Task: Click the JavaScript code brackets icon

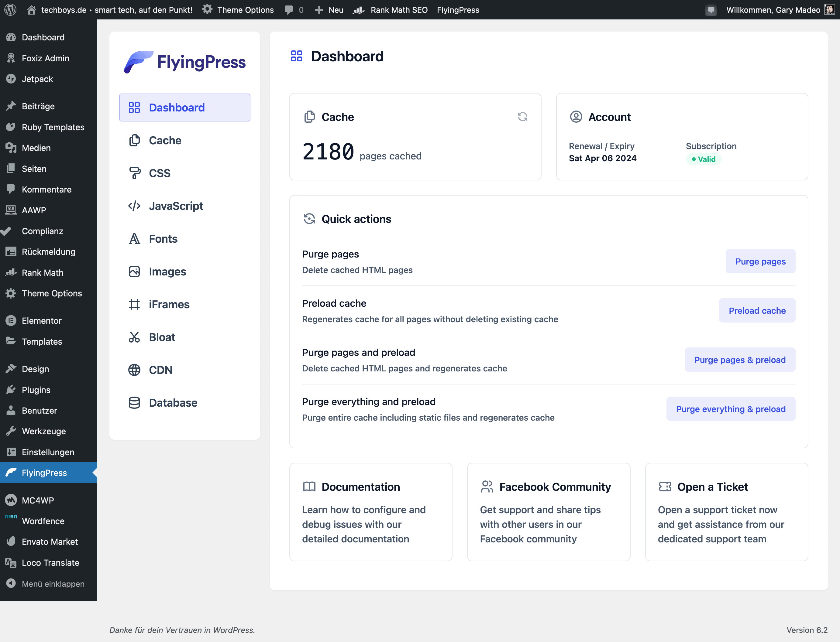Action: (x=134, y=206)
